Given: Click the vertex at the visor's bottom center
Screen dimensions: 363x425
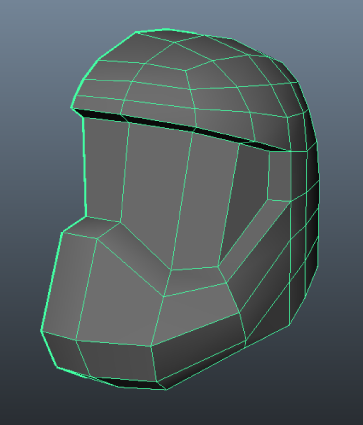Looking at the screenshot, I should pos(171,269).
